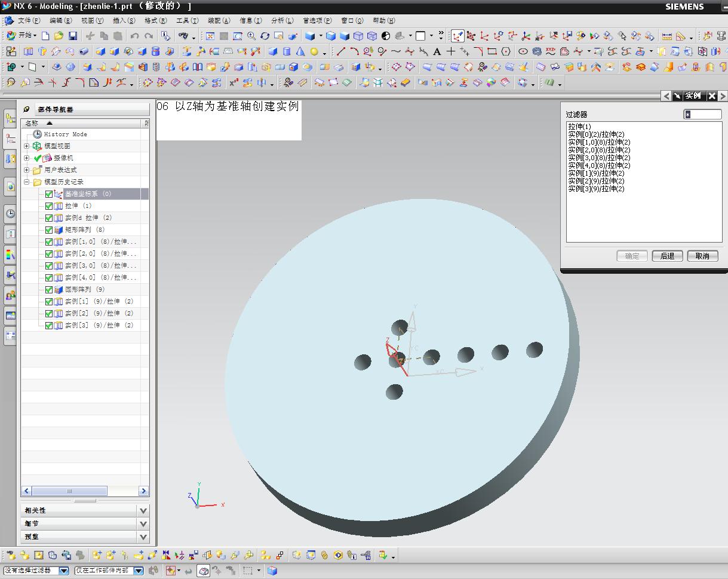Toggle the 矩形阵列 (8) checkbox

coord(49,230)
